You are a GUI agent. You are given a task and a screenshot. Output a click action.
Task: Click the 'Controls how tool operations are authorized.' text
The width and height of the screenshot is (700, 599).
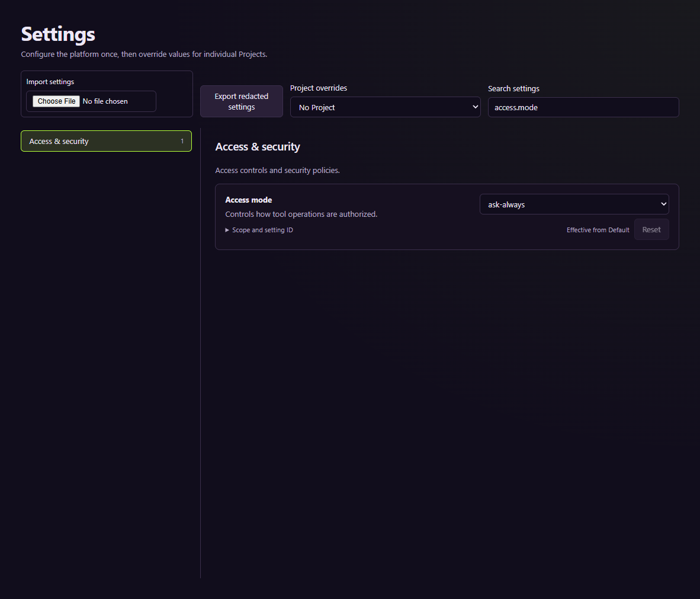pyautogui.click(x=301, y=214)
